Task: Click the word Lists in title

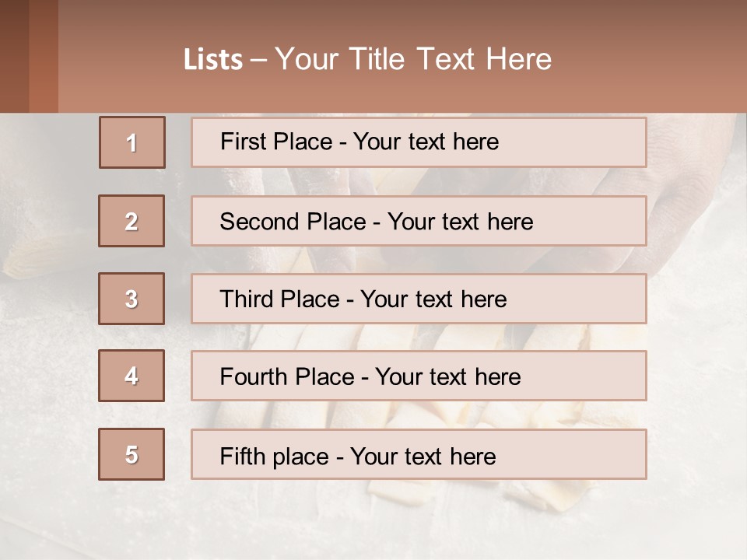Action: (x=213, y=60)
